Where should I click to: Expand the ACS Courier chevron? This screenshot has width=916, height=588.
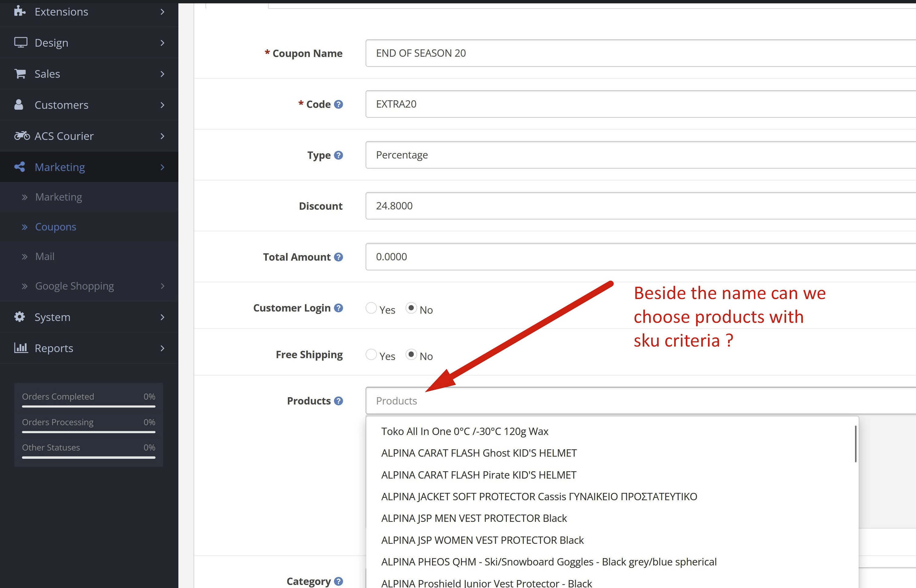(x=162, y=136)
